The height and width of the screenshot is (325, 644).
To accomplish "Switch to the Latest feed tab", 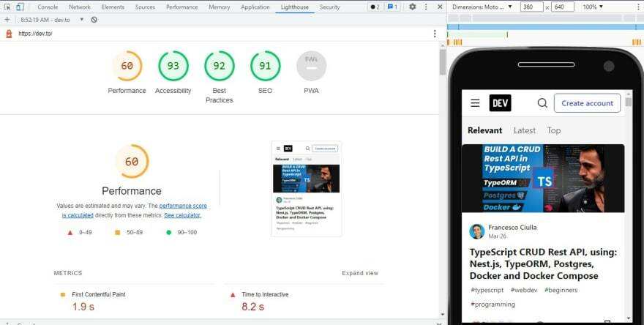I will pos(524,130).
